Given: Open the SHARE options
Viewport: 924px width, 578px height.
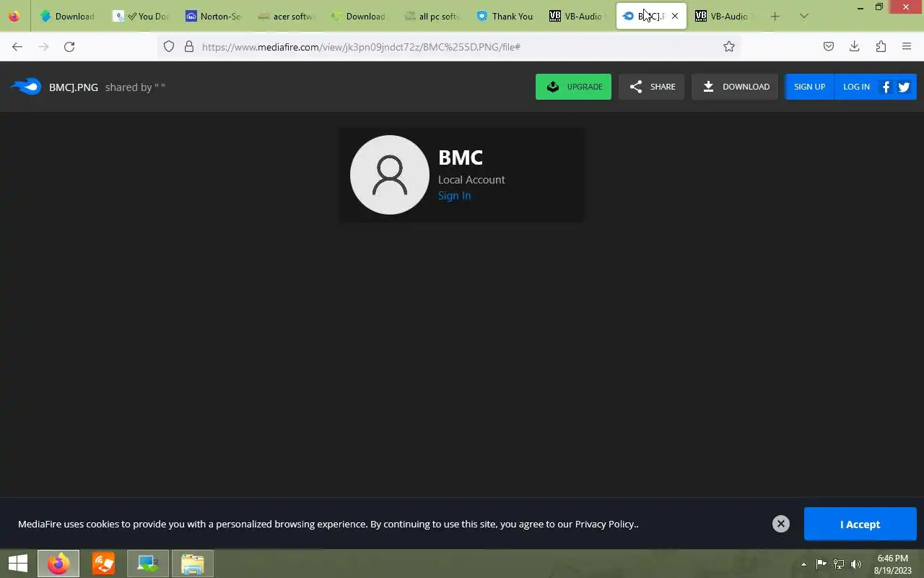Looking at the screenshot, I should [x=651, y=87].
